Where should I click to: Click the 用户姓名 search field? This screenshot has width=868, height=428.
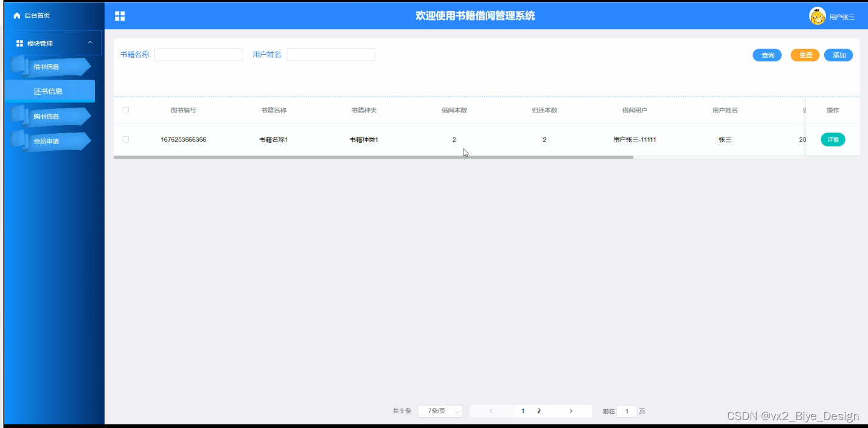point(331,55)
